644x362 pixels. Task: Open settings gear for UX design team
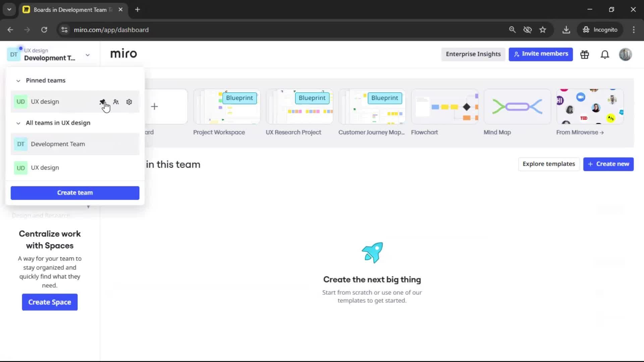pos(129,102)
